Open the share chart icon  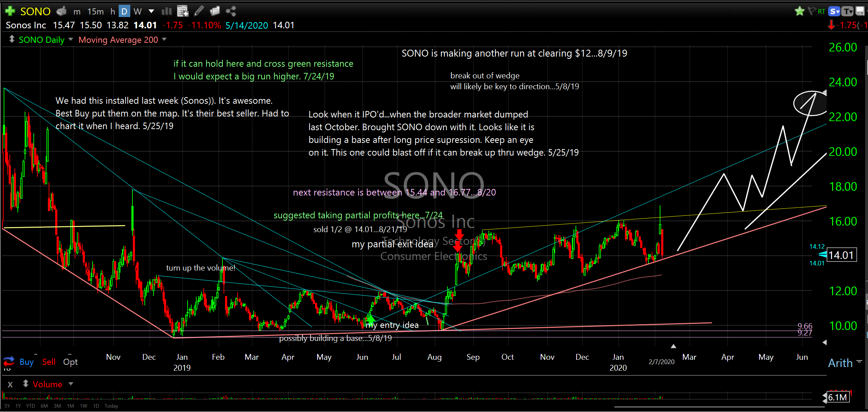pyautogui.click(x=231, y=11)
